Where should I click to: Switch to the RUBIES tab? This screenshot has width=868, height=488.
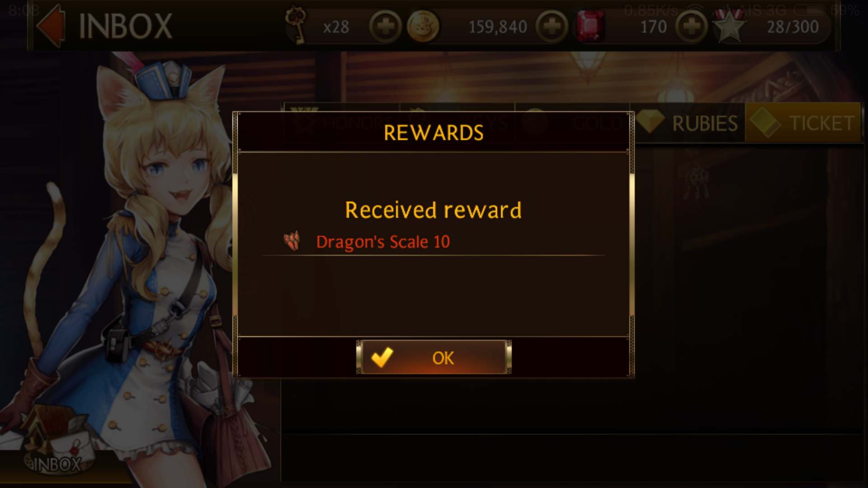690,123
